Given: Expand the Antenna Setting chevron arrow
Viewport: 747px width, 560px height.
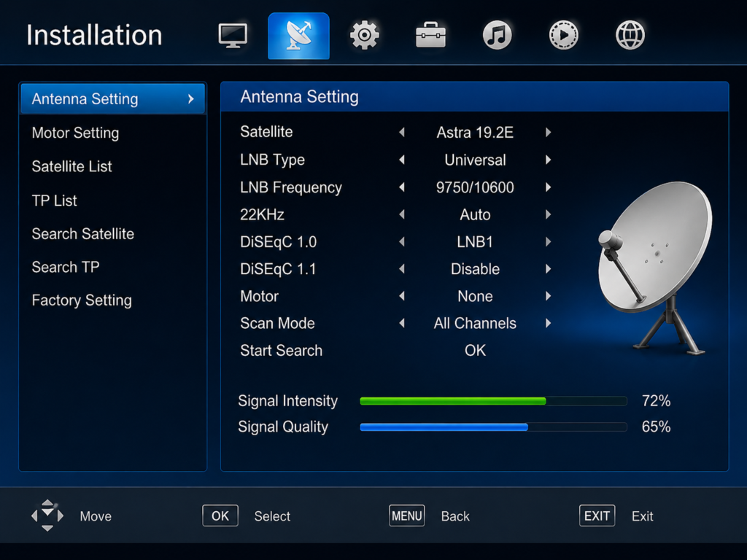Looking at the screenshot, I should [x=191, y=99].
